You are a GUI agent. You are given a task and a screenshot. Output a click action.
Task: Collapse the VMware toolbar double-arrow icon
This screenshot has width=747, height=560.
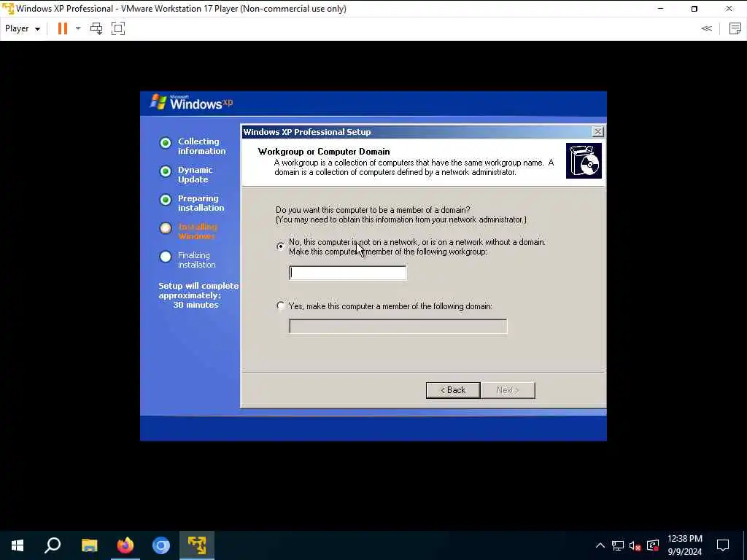click(x=706, y=28)
